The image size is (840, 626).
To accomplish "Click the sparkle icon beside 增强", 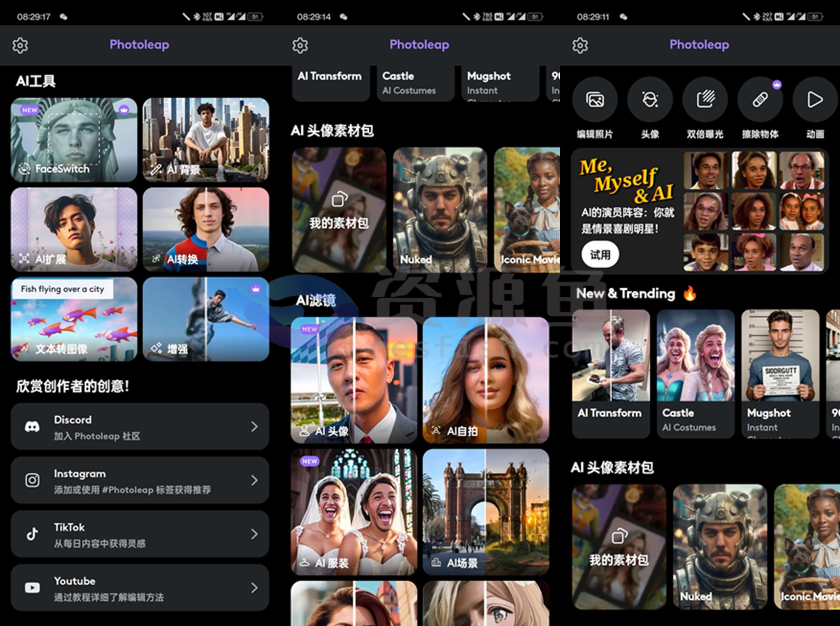I will 157,348.
